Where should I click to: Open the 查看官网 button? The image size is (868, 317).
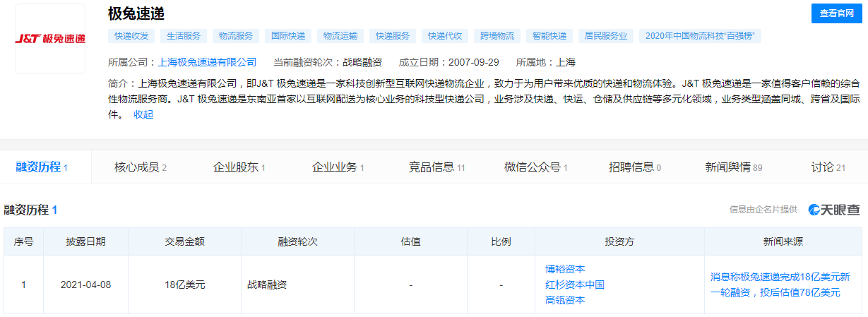point(837,13)
